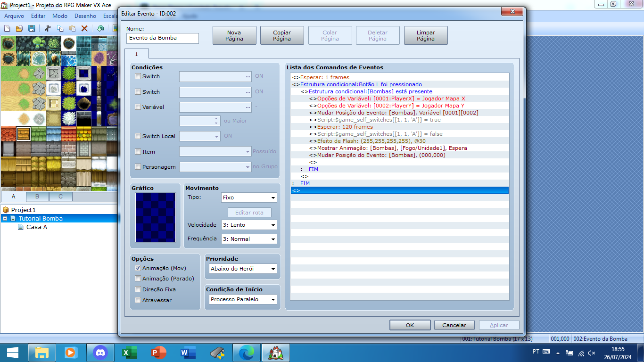Open the Item condition dropdown
The width and height of the screenshot is (644, 362).
(x=215, y=152)
